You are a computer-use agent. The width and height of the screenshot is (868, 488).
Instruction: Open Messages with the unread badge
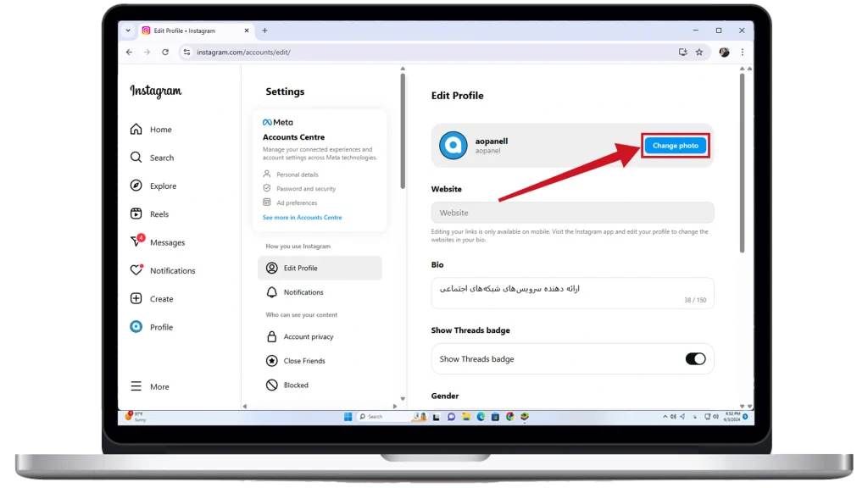pyautogui.click(x=158, y=242)
